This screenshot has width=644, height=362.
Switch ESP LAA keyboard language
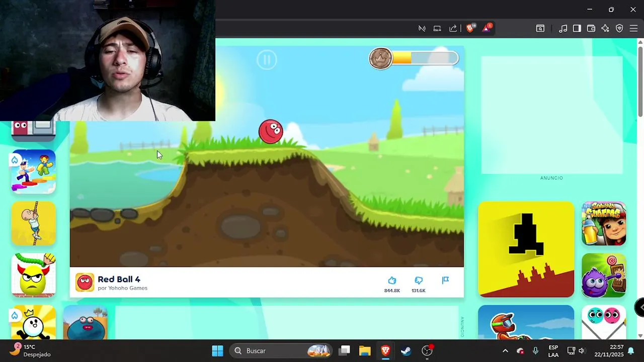pyautogui.click(x=553, y=351)
